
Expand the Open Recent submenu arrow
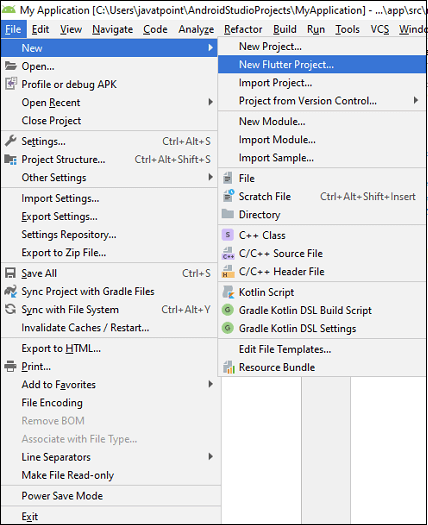tap(210, 102)
